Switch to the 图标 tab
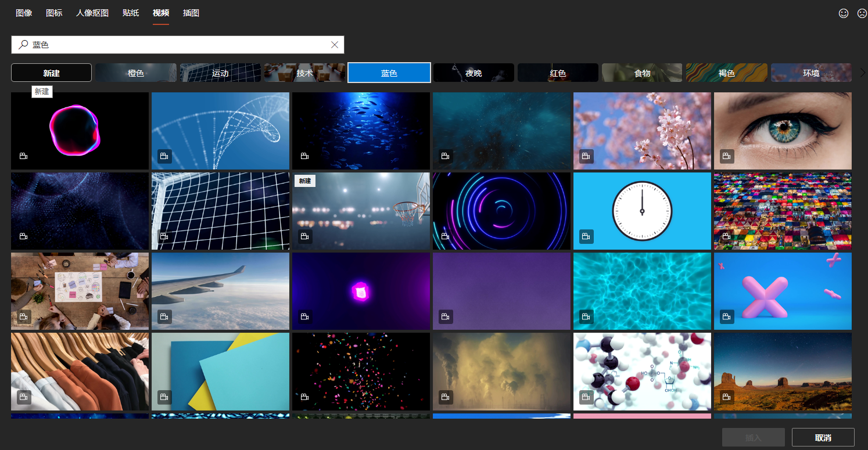This screenshot has height=450, width=868. 54,13
